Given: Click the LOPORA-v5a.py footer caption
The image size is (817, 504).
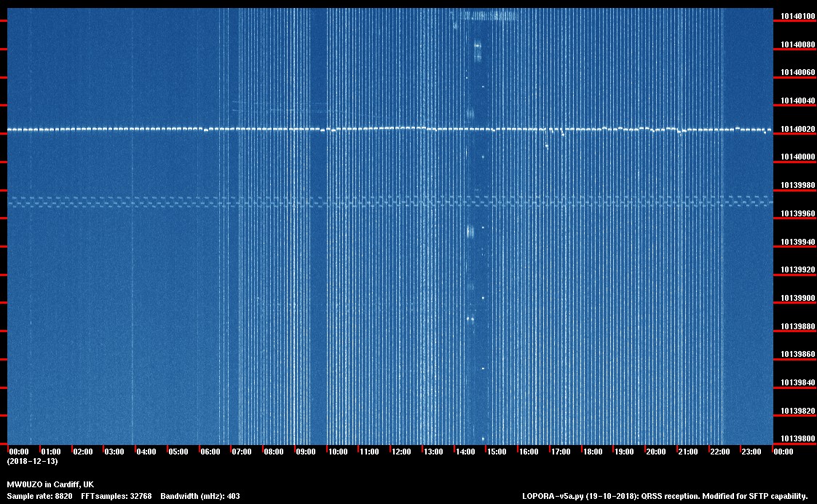Looking at the screenshot, I should point(665,496).
